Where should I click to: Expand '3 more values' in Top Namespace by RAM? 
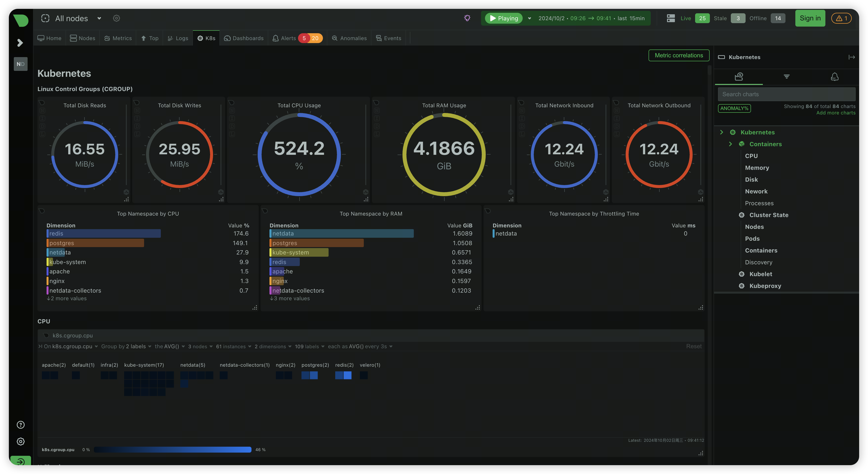coord(290,299)
